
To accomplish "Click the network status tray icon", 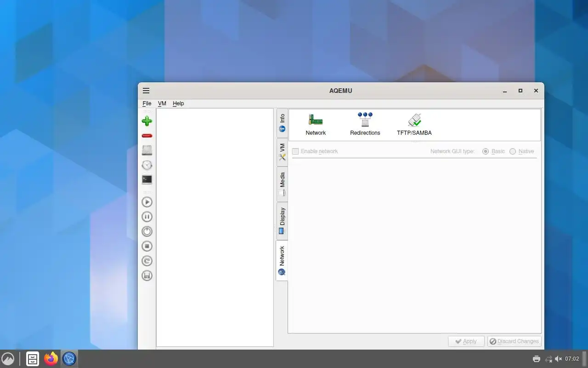I will [548, 359].
